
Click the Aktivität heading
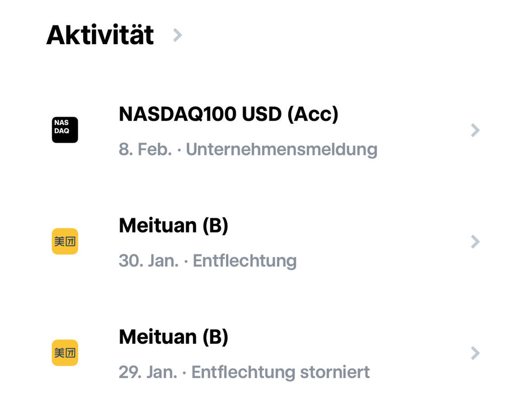click(100, 35)
